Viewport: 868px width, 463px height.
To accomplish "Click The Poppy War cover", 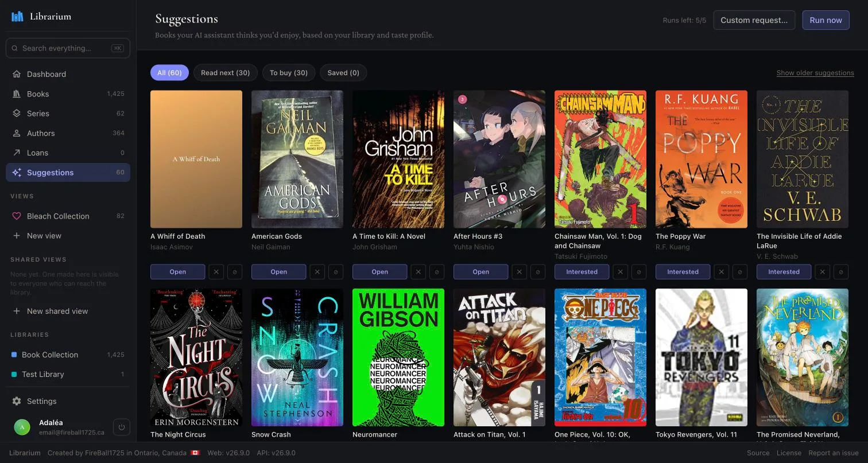I will 702,159.
